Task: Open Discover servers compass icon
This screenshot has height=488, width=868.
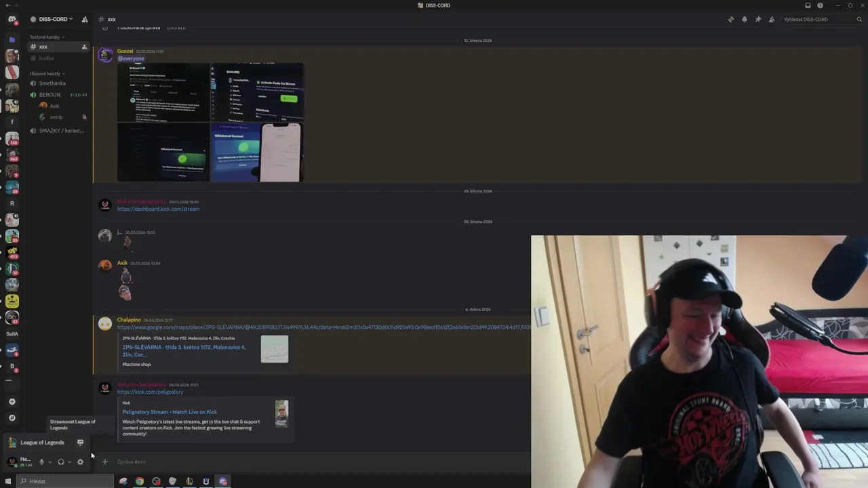Action: 12,418
